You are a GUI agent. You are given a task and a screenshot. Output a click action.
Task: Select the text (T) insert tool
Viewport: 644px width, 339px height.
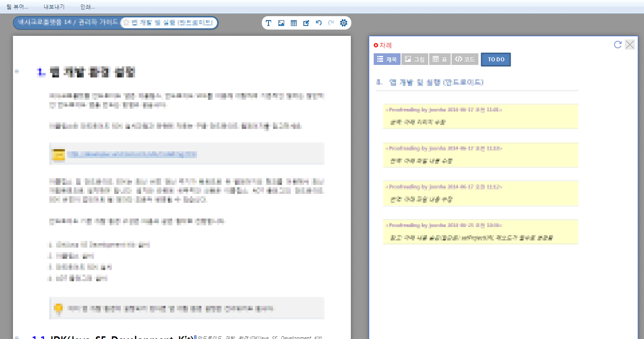(269, 23)
